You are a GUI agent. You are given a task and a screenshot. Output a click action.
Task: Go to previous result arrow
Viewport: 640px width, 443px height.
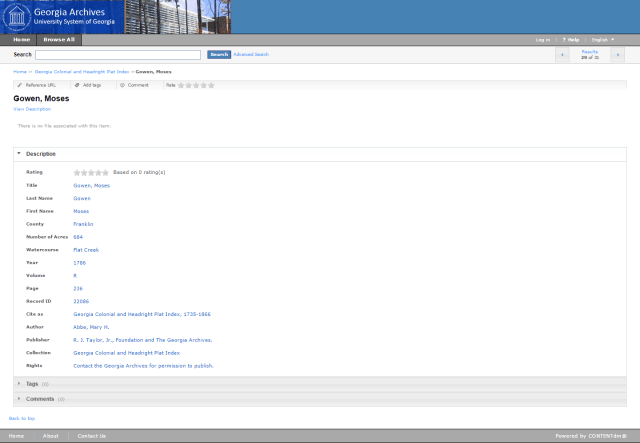tap(563, 54)
